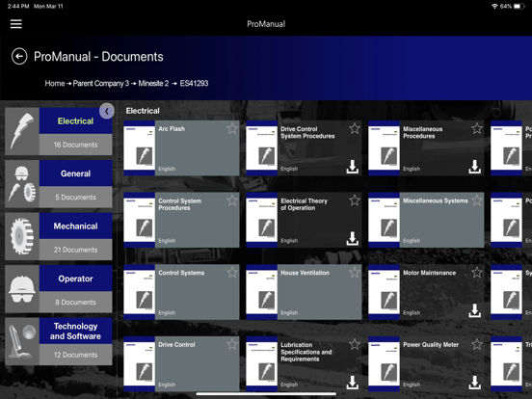Download Lubrication Specifications and Requirements
This screenshot has width=532, height=399.
[353, 383]
